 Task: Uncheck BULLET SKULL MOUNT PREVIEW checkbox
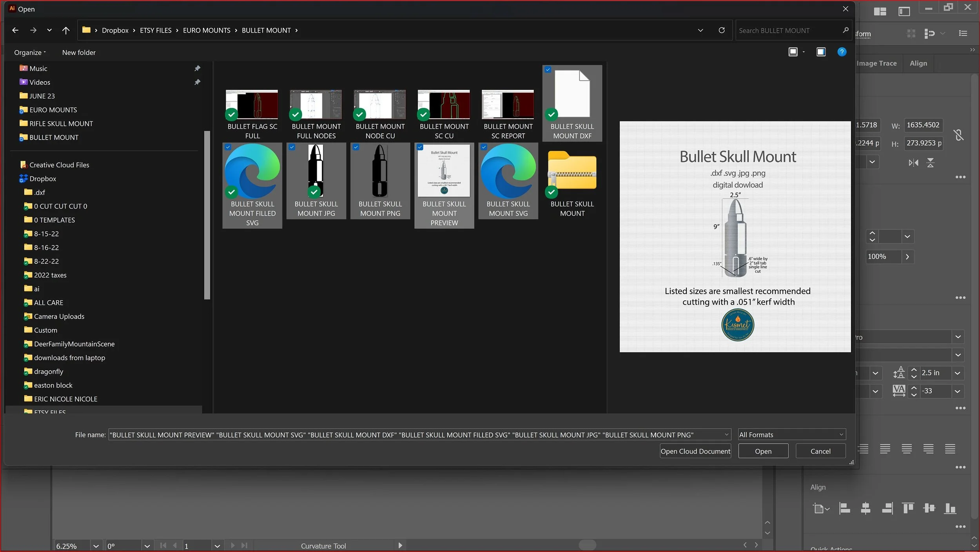pos(420,147)
